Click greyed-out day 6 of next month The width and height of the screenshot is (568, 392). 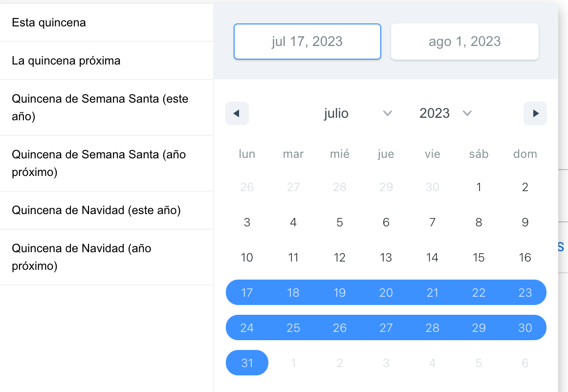click(525, 363)
